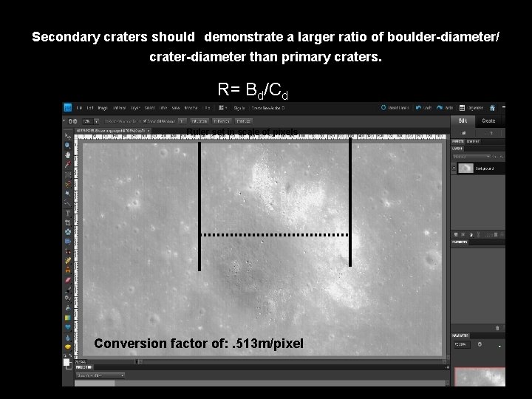
Task: Select the Blur droplet tool
Action: 67,338
